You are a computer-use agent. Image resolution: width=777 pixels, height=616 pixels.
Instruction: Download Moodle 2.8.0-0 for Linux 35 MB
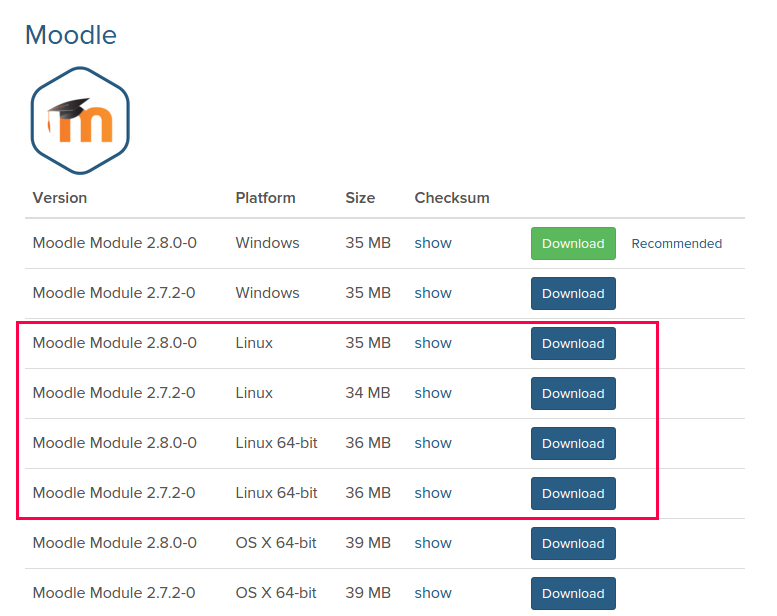point(573,343)
